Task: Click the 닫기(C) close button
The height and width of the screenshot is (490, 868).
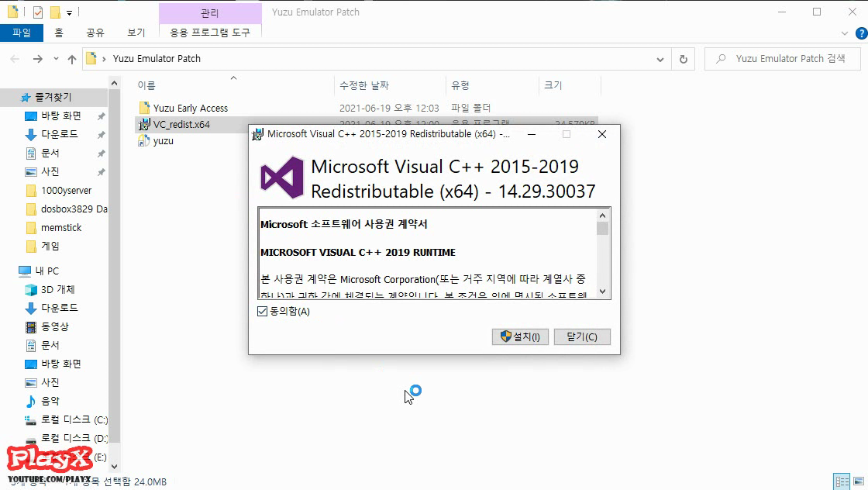Action: [x=582, y=336]
